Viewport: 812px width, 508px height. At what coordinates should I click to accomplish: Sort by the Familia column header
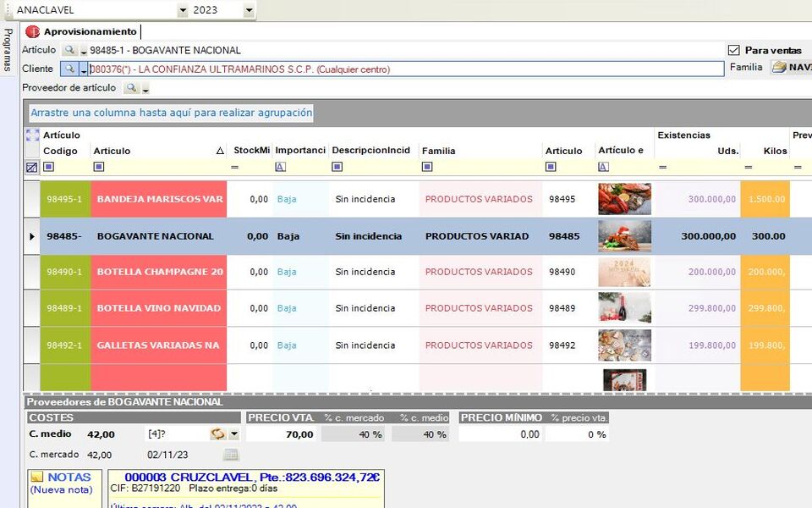(438, 151)
